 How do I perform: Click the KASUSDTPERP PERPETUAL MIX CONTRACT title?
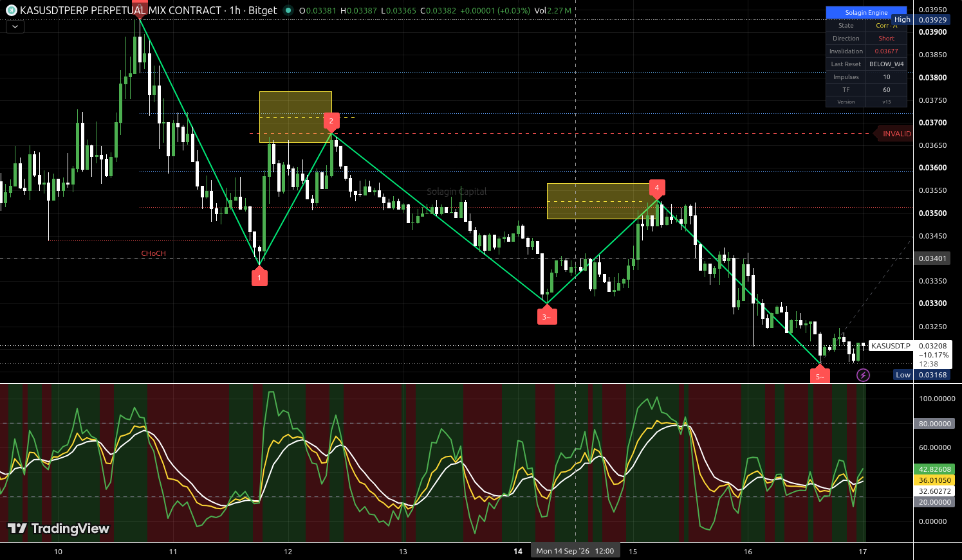(121, 10)
